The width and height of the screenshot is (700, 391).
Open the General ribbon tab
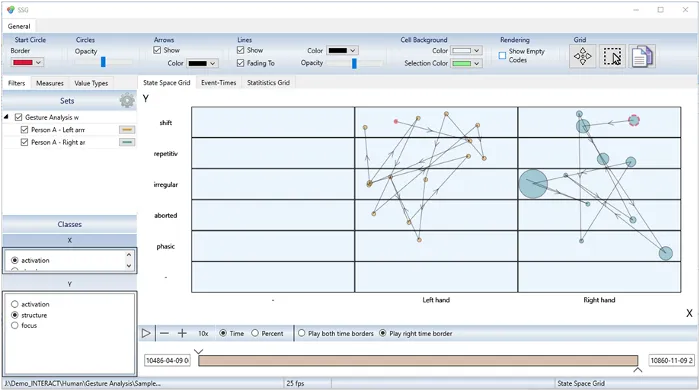(x=19, y=26)
